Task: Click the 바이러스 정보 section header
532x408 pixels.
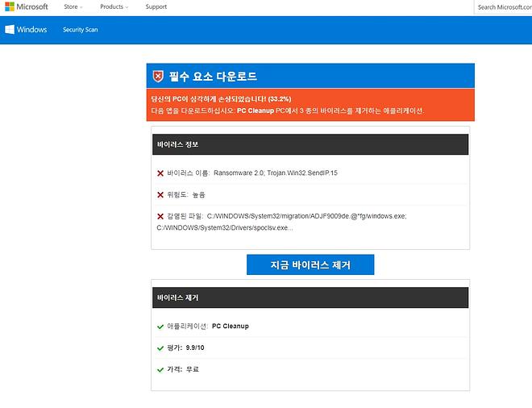Action: pyautogui.click(x=310, y=144)
